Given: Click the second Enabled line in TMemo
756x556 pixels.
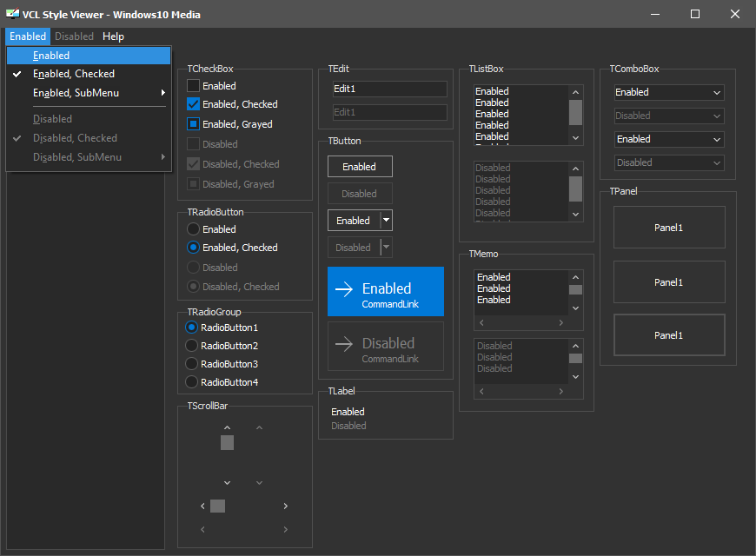Looking at the screenshot, I should 494,288.
